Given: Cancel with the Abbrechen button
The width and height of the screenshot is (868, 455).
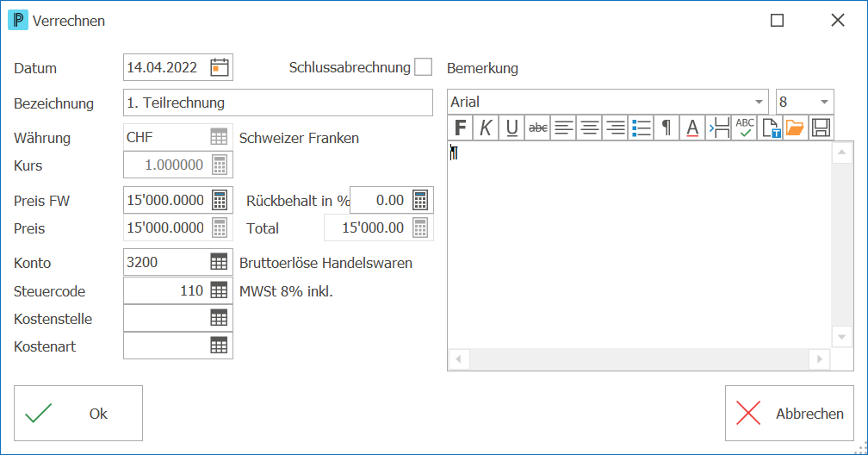Looking at the screenshot, I should pyautogui.click(x=790, y=414).
